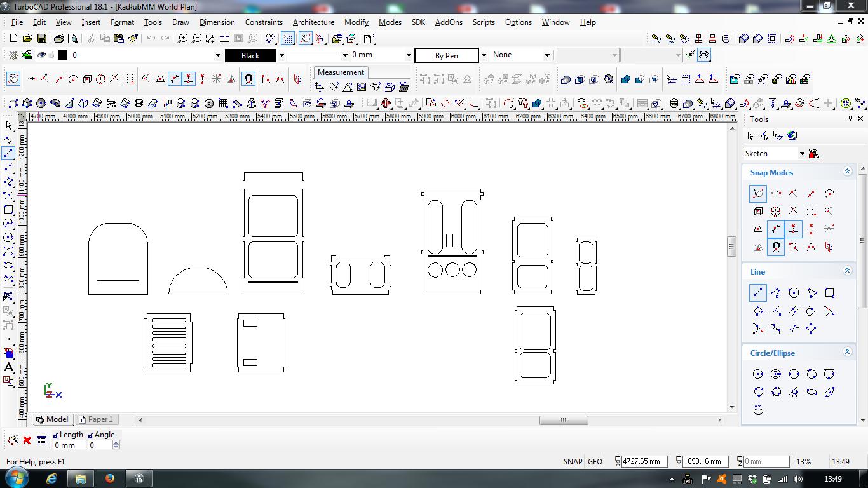Select the arrow Select tool in left toolbar
This screenshot has height=488, width=868.
click(8, 125)
